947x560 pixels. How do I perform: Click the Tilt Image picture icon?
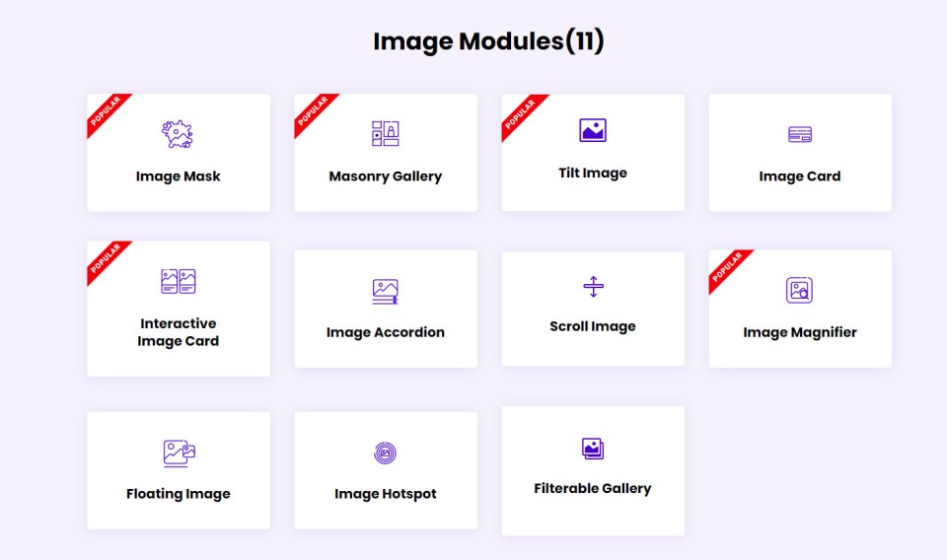(x=593, y=130)
